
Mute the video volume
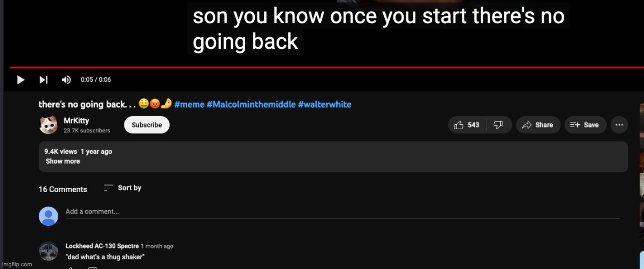click(66, 80)
